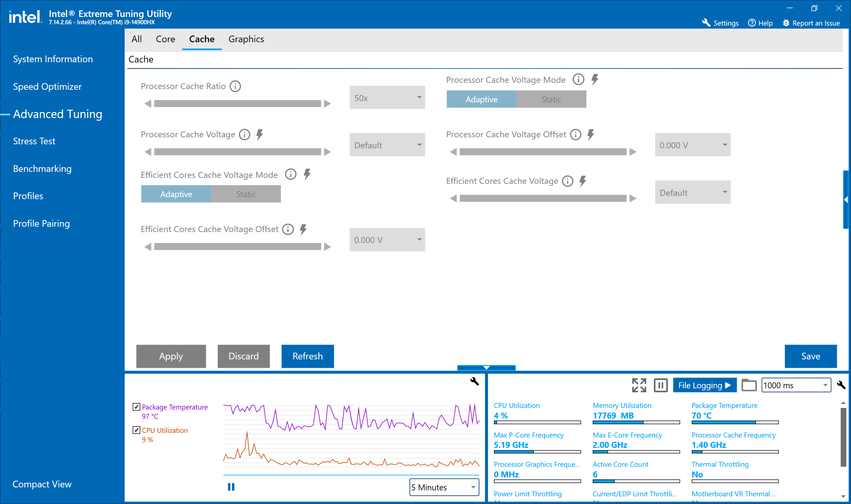Open the 5 Minutes graph duration dropdown

(444, 487)
